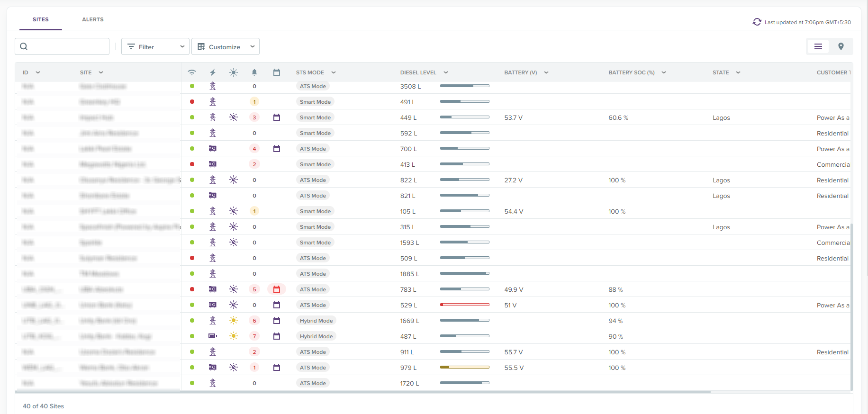Click Hybrid Mode badge in 1669 L row
The width and height of the screenshot is (868, 414).
(x=316, y=321)
